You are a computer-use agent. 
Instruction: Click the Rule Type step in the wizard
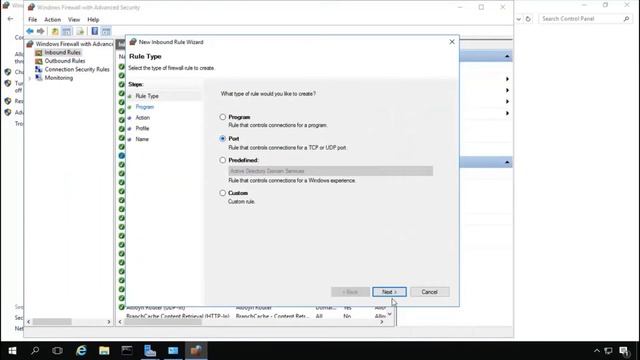pyautogui.click(x=147, y=96)
